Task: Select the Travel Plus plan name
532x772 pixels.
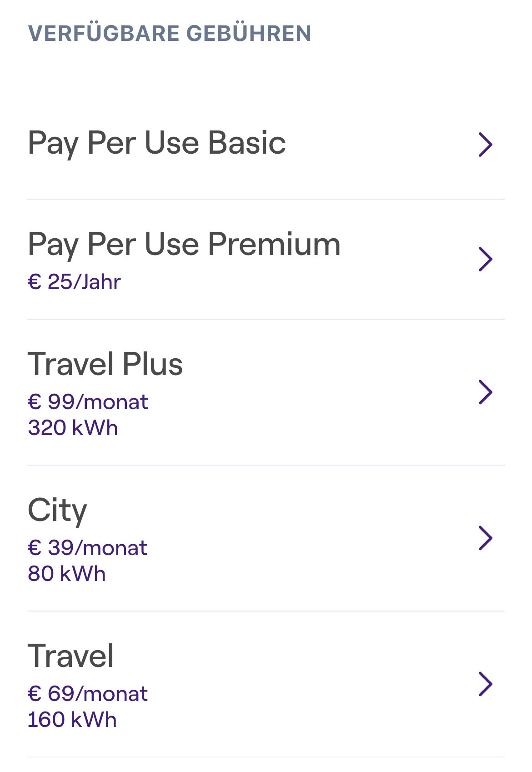Action: (105, 364)
